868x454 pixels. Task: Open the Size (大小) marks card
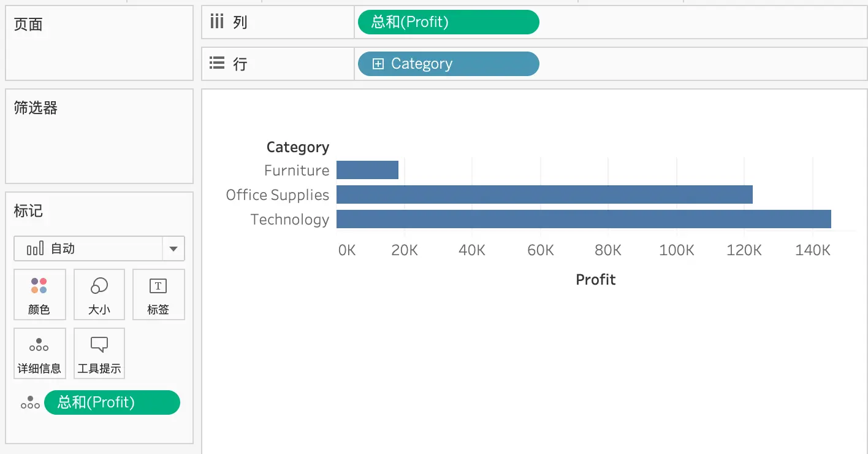click(99, 294)
